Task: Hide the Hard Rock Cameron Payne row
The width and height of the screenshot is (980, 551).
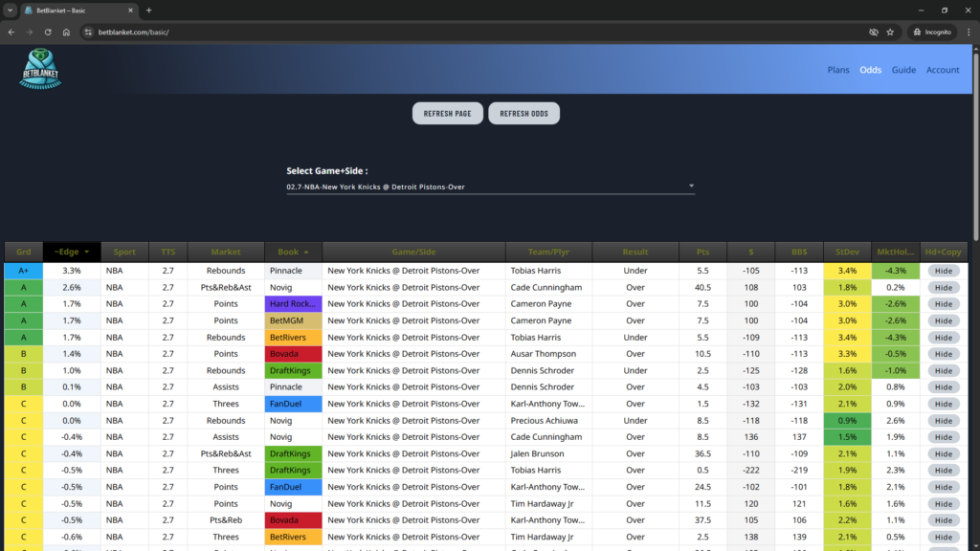Action: click(x=943, y=303)
